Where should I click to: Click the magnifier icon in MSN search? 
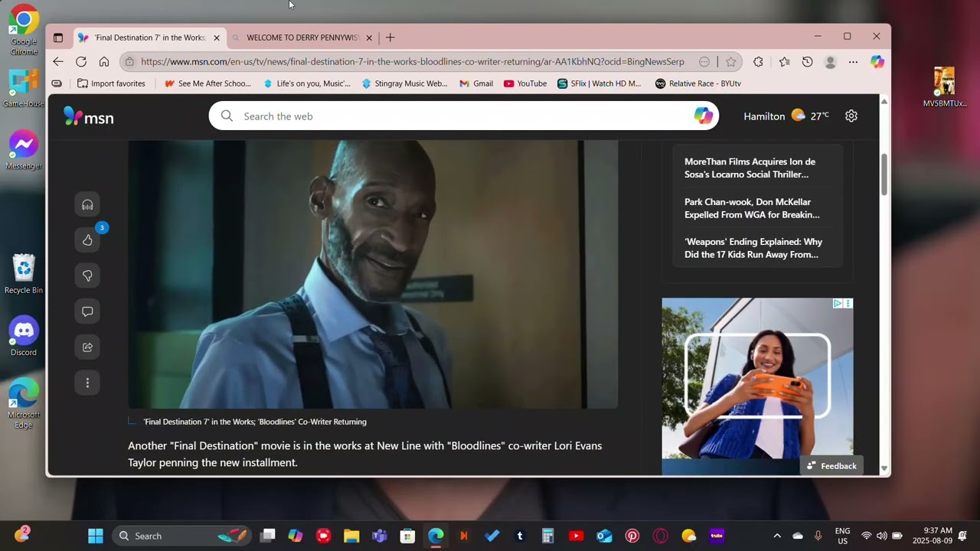[x=227, y=116]
